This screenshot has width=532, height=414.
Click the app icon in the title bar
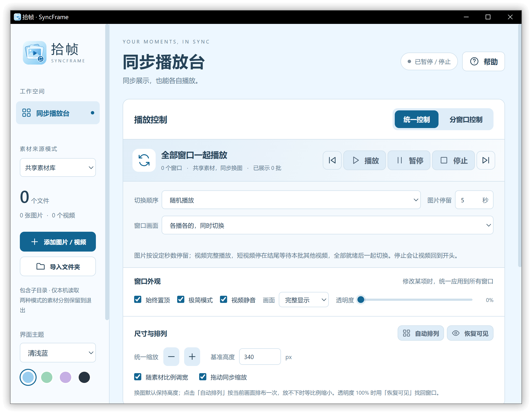click(17, 17)
